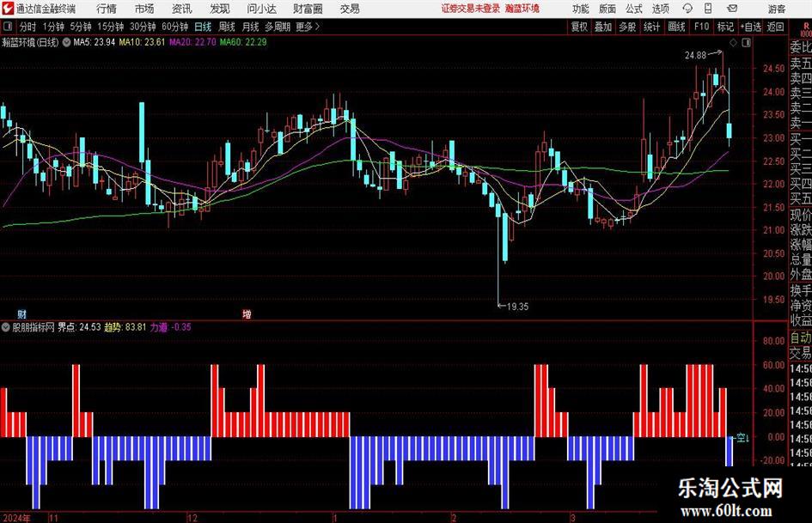
Task: Click the 游客 account label
Action: click(x=776, y=9)
